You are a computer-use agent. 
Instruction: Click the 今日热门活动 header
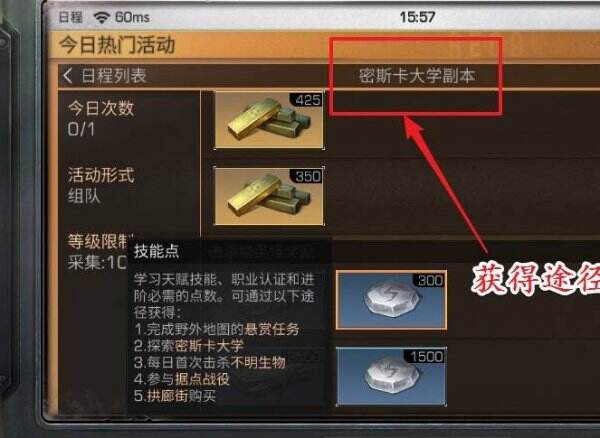(117, 45)
